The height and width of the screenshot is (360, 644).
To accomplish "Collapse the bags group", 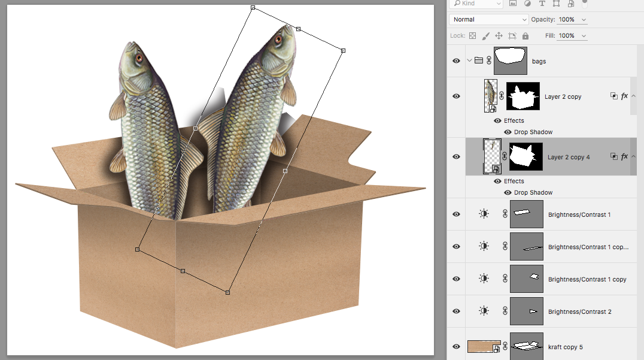I will point(469,60).
